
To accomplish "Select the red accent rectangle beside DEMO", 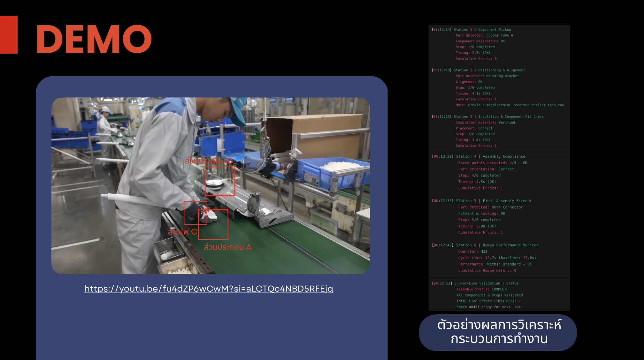I will (x=9, y=34).
